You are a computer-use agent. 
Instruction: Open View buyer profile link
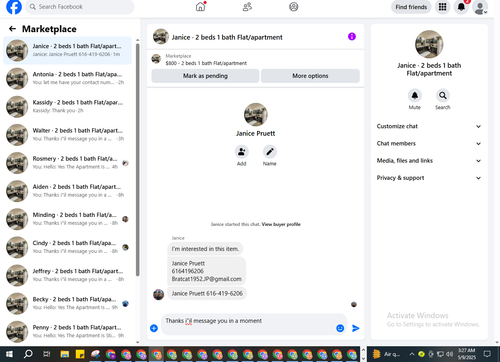coord(281,224)
